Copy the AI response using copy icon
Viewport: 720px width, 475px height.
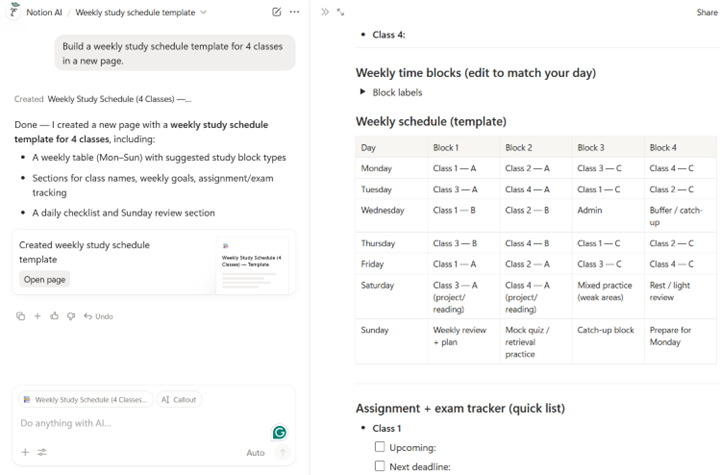(x=21, y=316)
